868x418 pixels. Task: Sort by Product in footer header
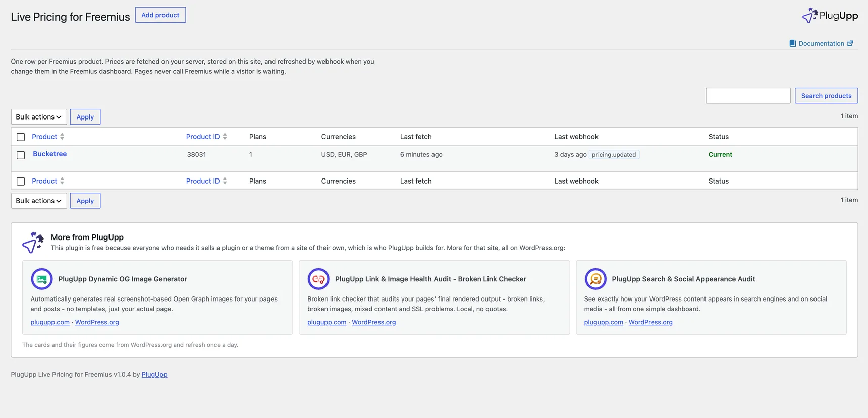click(44, 181)
